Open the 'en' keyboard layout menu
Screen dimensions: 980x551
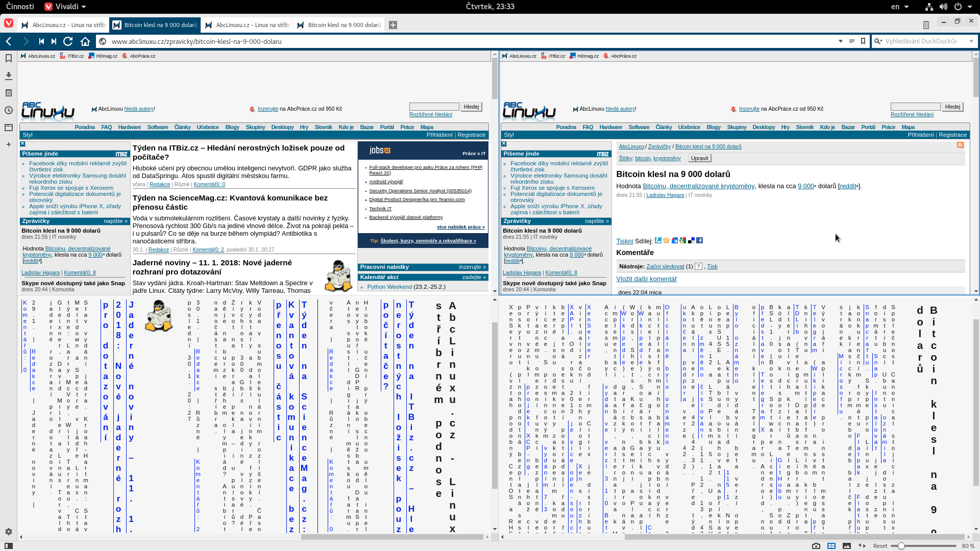[x=900, y=7]
